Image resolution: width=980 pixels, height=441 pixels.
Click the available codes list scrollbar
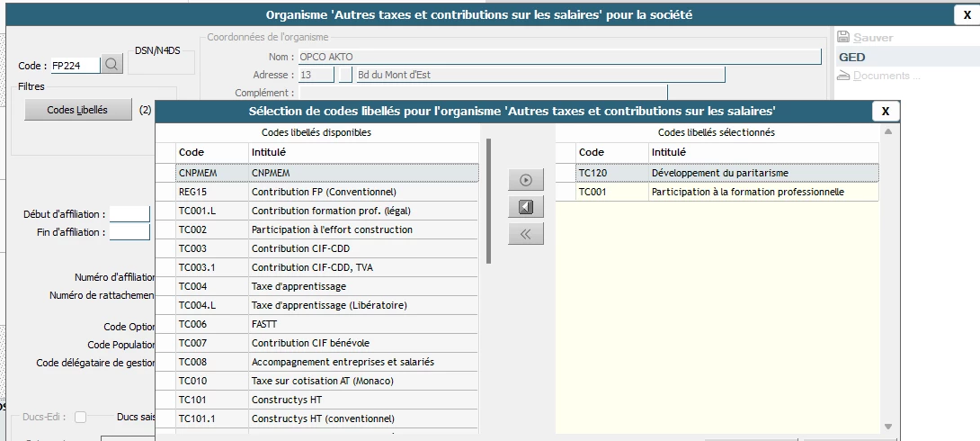(488, 200)
